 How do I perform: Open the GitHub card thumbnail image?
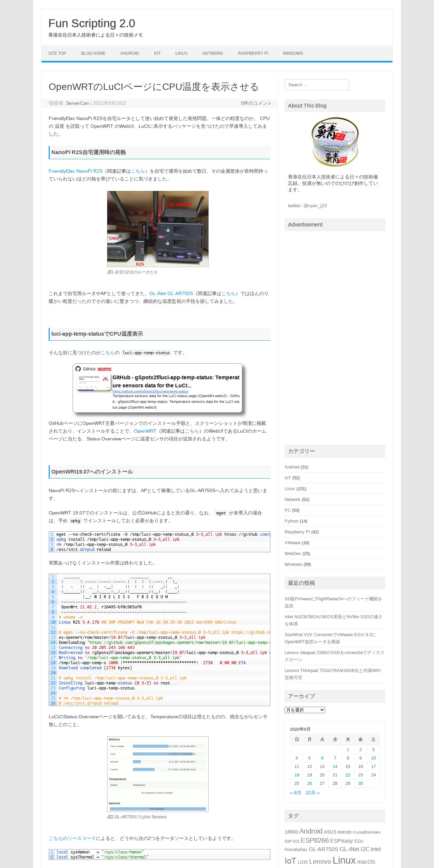click(x=94, y=382)
